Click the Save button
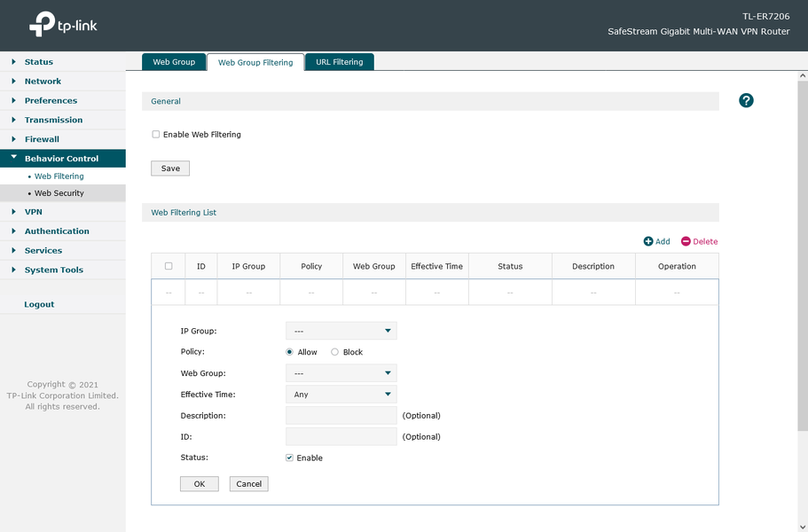This screenshot has height=532, width=808. pos(170,168)
